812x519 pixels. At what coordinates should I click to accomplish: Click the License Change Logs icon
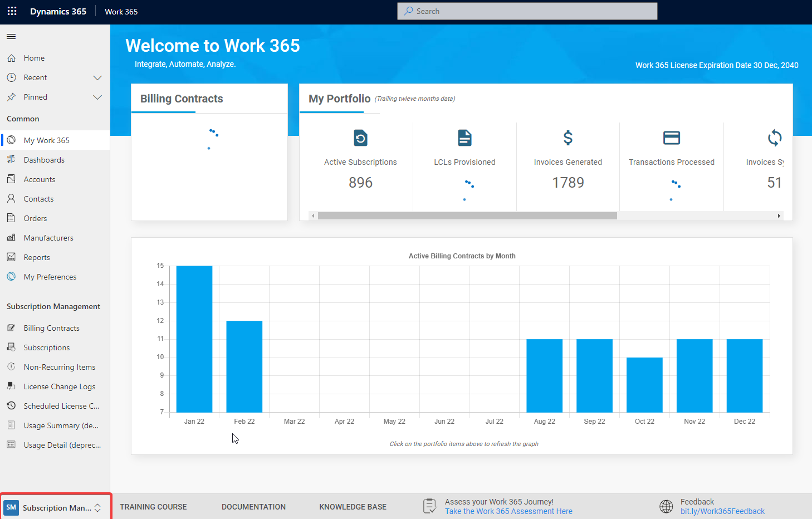[11, 386]
